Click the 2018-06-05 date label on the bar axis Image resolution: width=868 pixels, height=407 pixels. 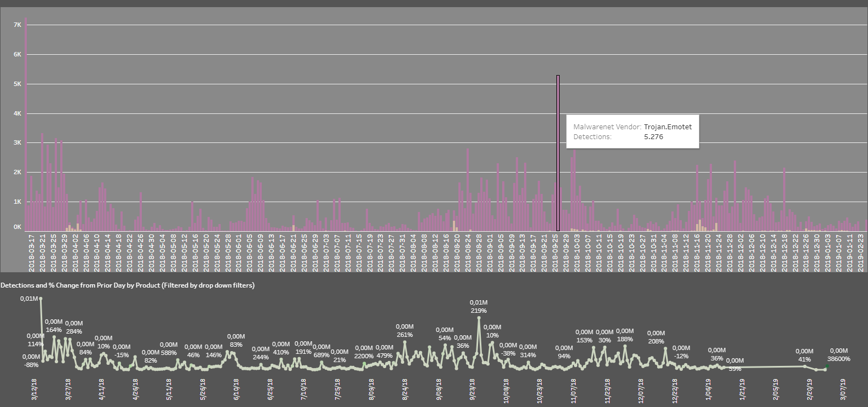tap(249, 252)
